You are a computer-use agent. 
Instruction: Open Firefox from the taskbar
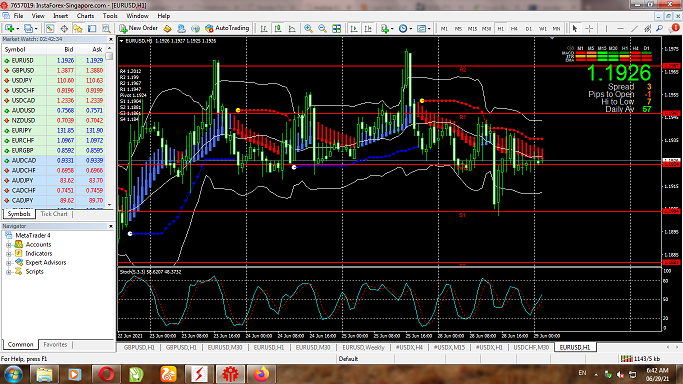click(x=261, y=374)
